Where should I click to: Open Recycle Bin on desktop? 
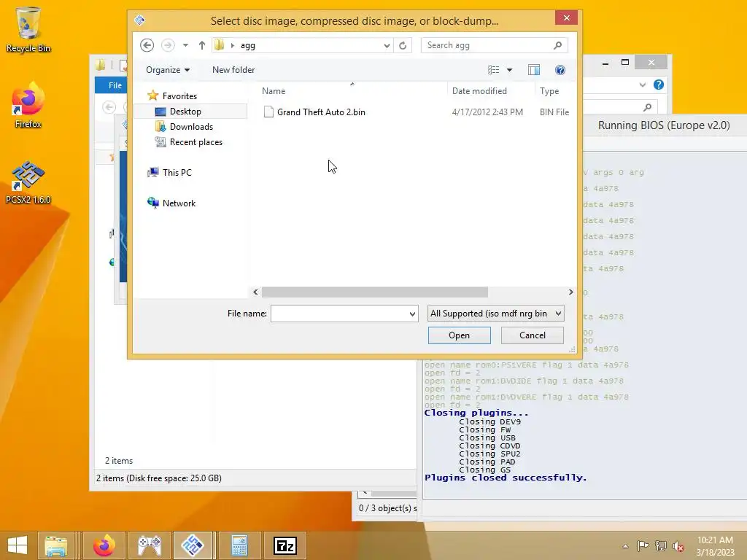tap(28, 29)
